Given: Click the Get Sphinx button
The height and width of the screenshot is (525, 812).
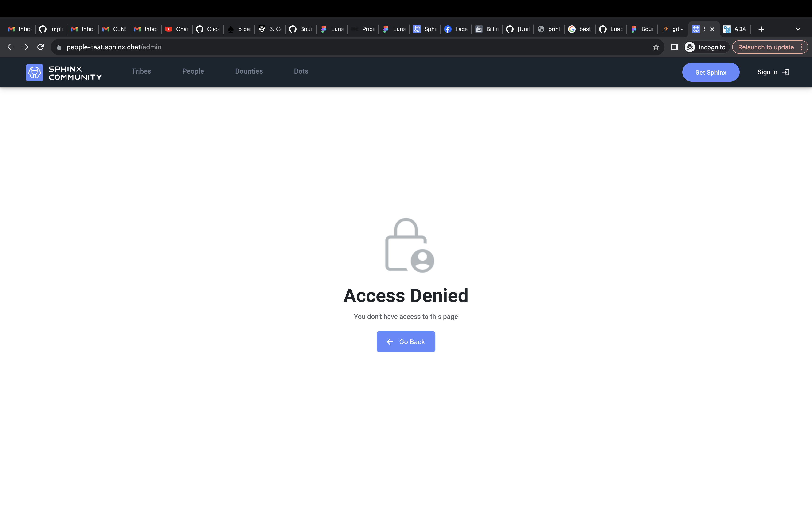Looking at the screenshot, I should (x=711, y=72).
